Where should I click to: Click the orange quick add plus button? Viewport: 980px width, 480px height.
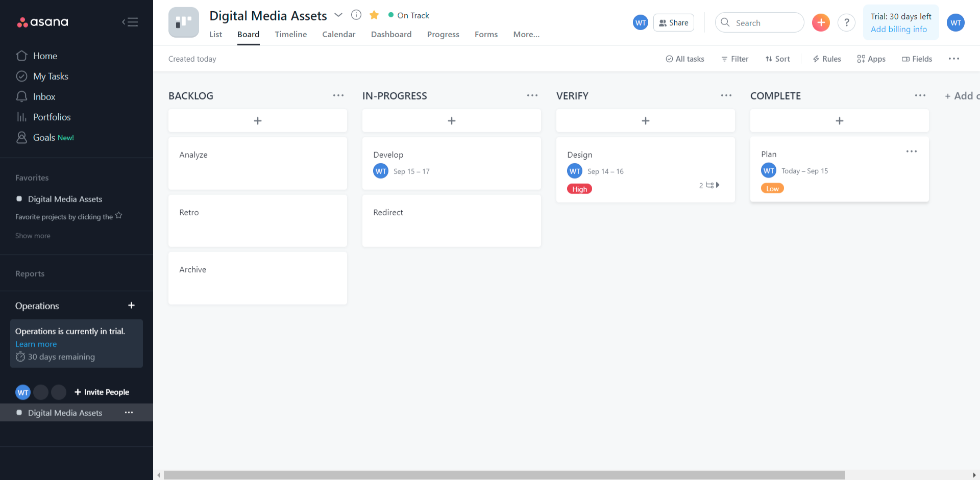pyautogui.click(x=821, y=22)
